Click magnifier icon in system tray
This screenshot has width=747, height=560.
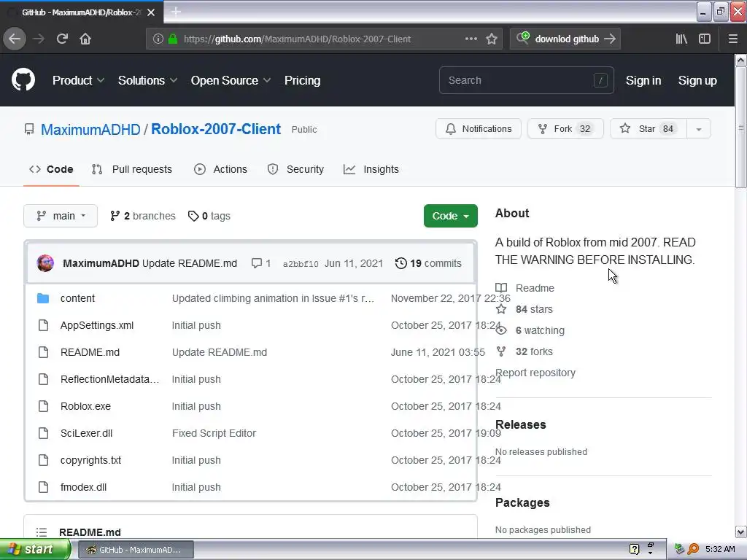(693, 549)
